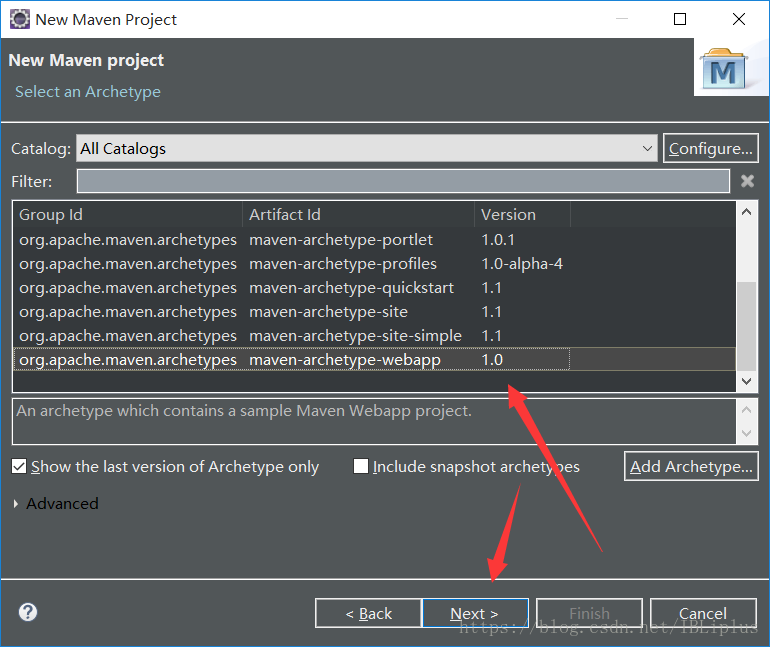
Task: Toggle Show the last version of Archetype only
Action: 19,466
